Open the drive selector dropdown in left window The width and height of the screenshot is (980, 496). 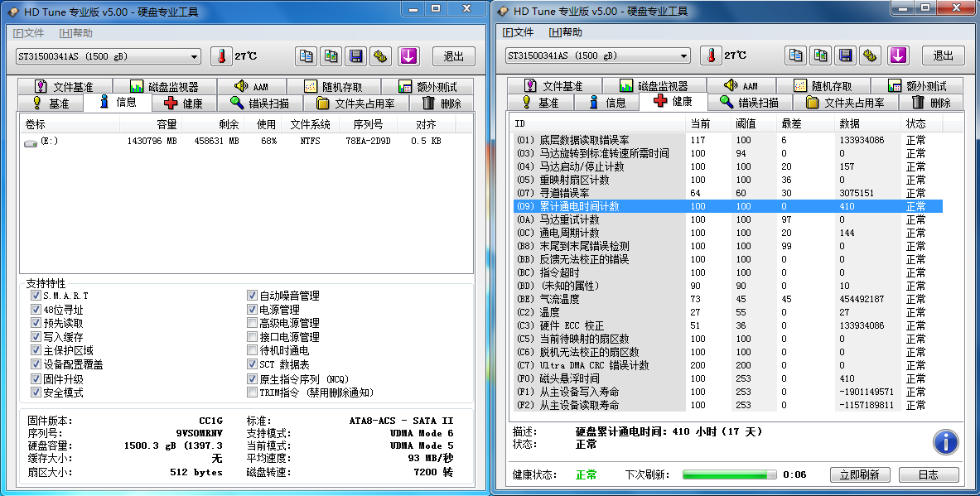coord(195,56)
